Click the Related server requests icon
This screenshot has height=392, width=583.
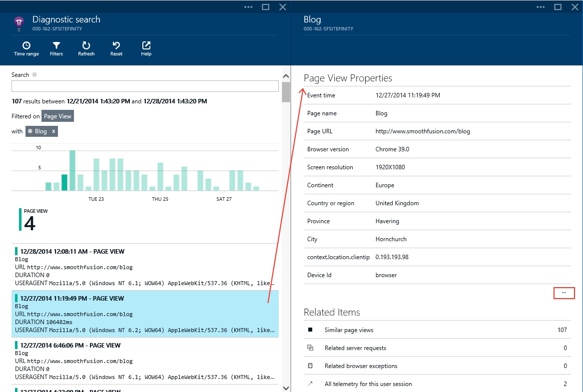(310, 348)
